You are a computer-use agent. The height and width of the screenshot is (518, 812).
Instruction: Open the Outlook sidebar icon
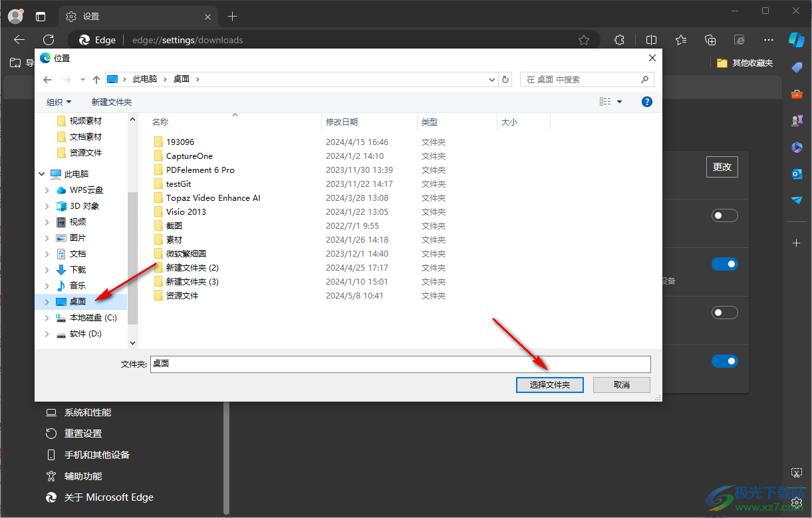pos(797,174)
